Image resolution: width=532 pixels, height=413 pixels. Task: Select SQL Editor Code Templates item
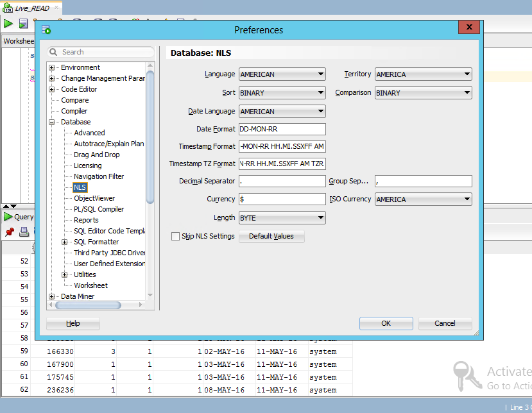coord(109,231)
